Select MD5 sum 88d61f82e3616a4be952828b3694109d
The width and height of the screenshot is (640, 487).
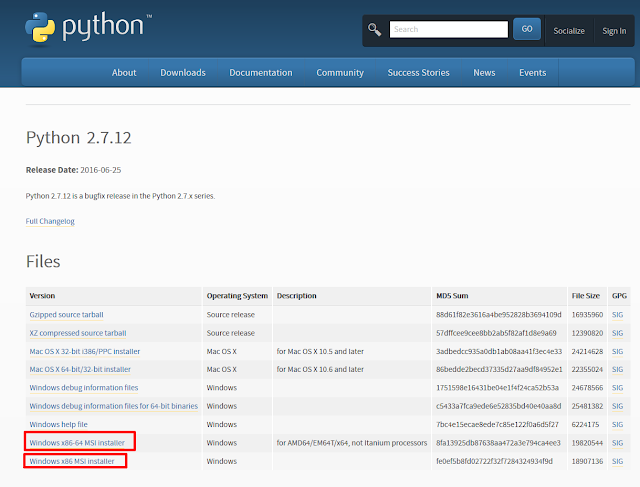click(x=498, y=315)
